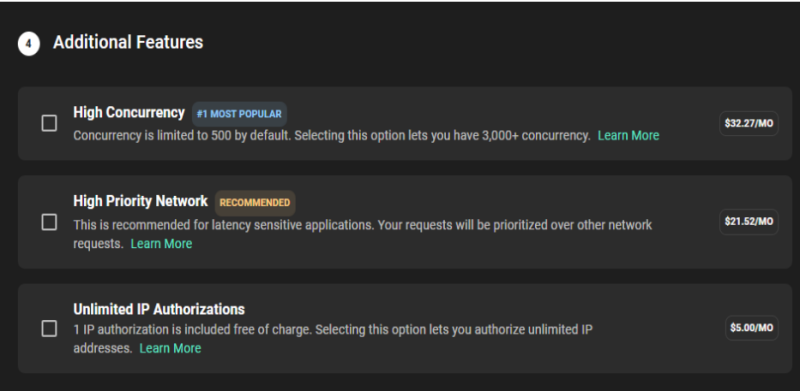Click 'This is recommended for latency sensitive applications' text
This screenshot has height=391, width=800.
(223, 225)
